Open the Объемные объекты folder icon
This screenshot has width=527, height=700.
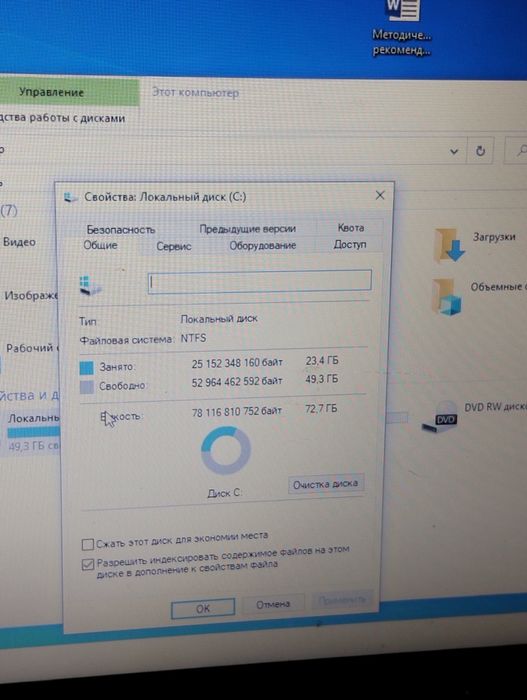447,296
